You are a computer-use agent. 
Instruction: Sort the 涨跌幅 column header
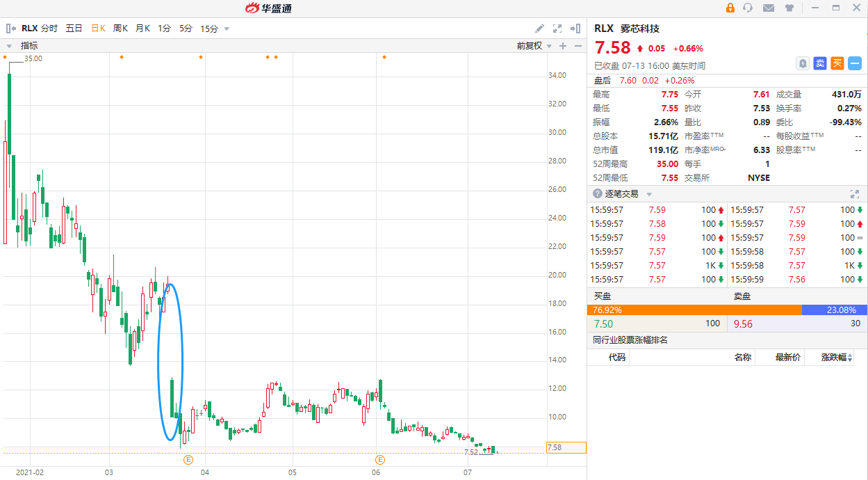click(837, 358)
